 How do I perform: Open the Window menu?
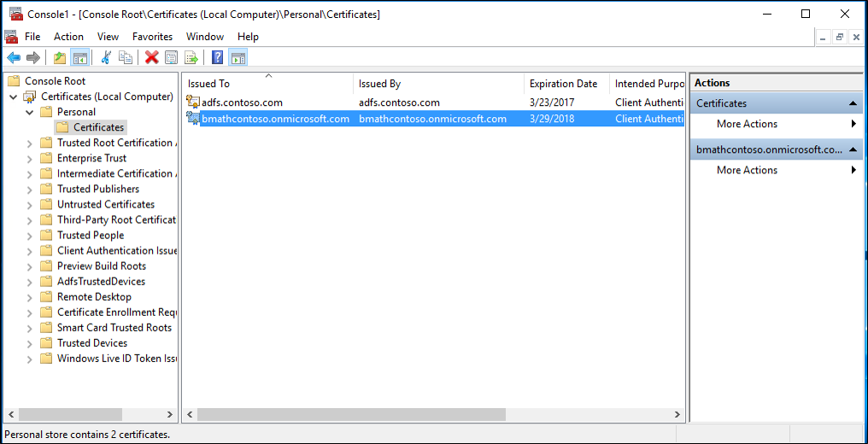(x=205, y=37)
